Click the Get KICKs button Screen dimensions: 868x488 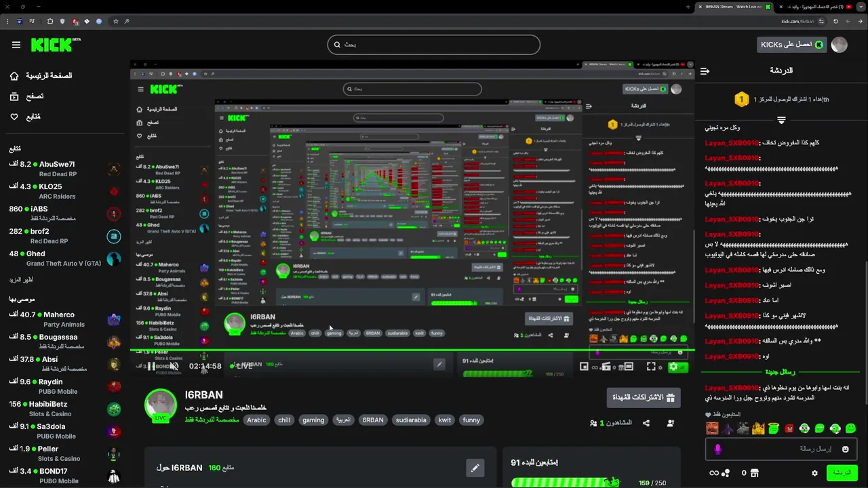click(x=792, y=45)
